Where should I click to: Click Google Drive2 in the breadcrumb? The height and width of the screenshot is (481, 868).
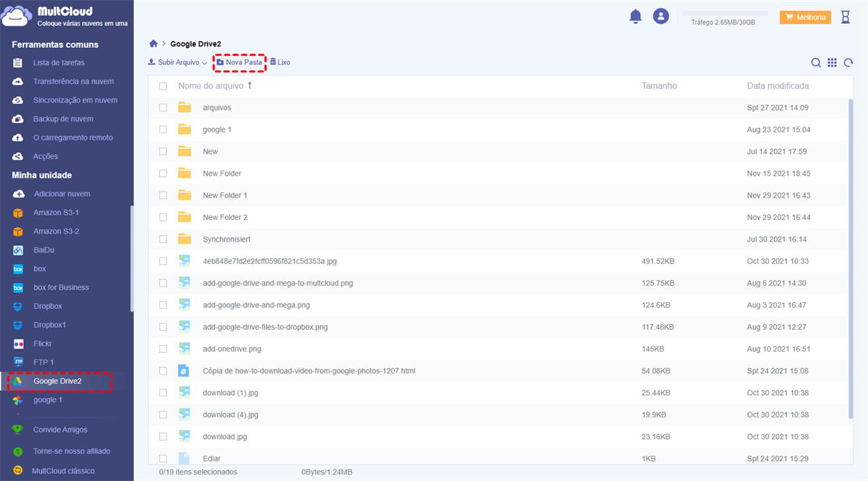pyautogui.click(x=195, y=44)
